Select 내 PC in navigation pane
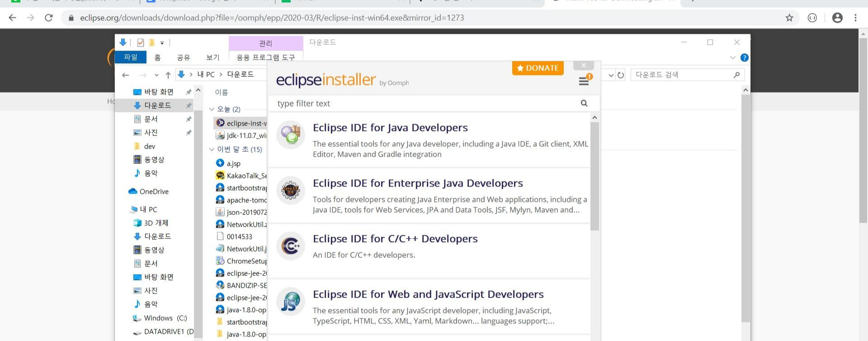 coord(148,210)
